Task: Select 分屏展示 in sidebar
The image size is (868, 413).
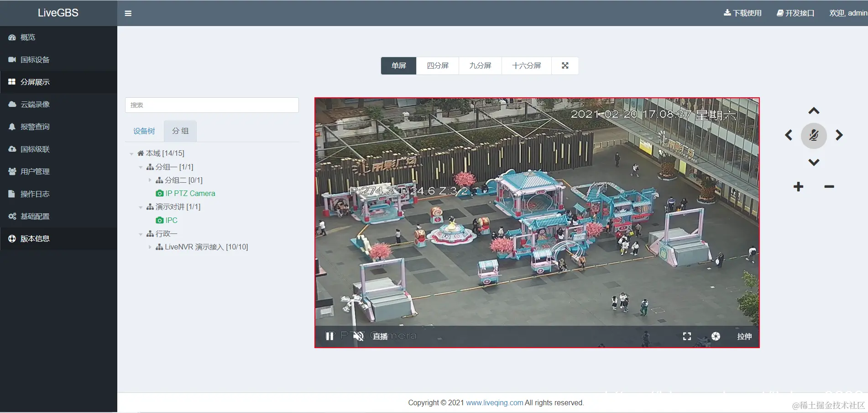Action: (58, 82)
